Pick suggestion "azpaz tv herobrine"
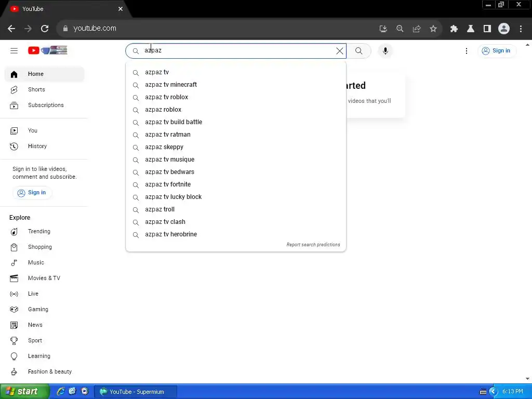 pos(236,234)
